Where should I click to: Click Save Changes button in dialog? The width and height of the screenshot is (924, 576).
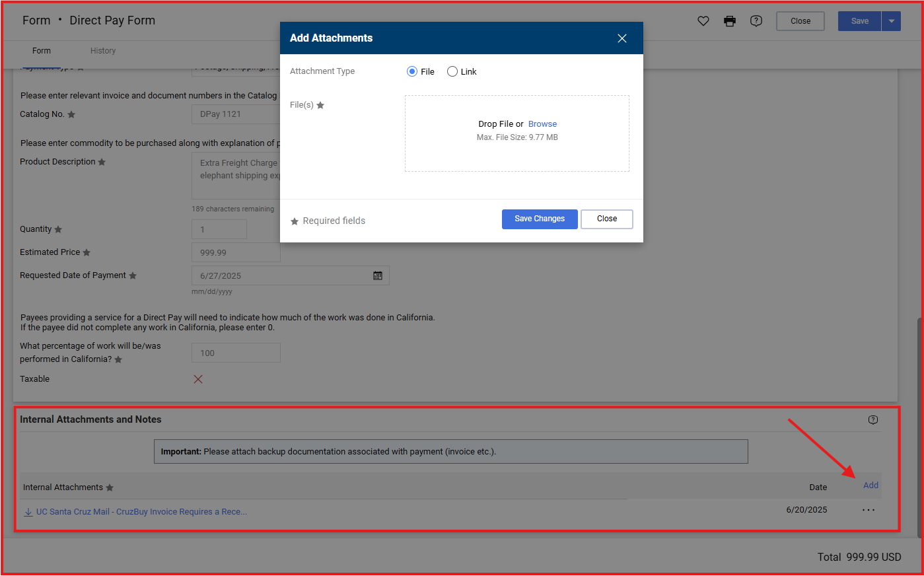tap(540, 219)
